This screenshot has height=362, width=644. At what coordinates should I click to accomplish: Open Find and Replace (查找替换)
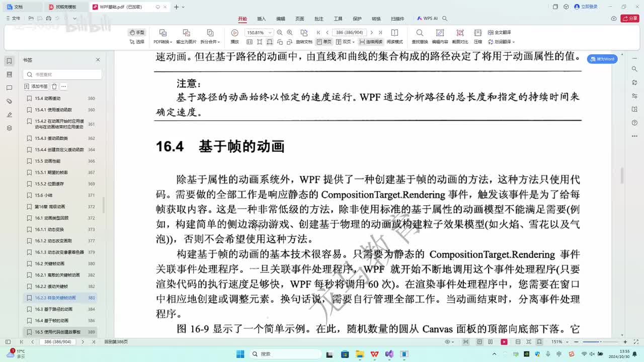[420, 36]
